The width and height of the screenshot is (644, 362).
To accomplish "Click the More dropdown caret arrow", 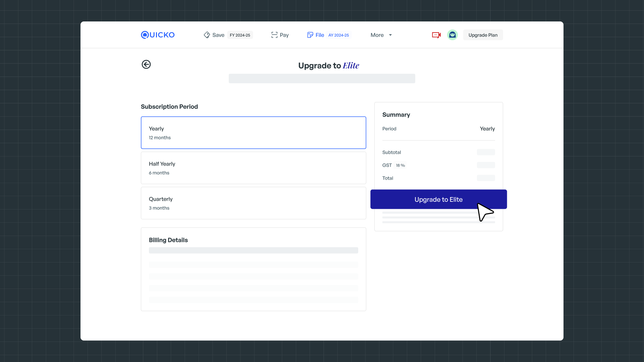I will [390, 35].
